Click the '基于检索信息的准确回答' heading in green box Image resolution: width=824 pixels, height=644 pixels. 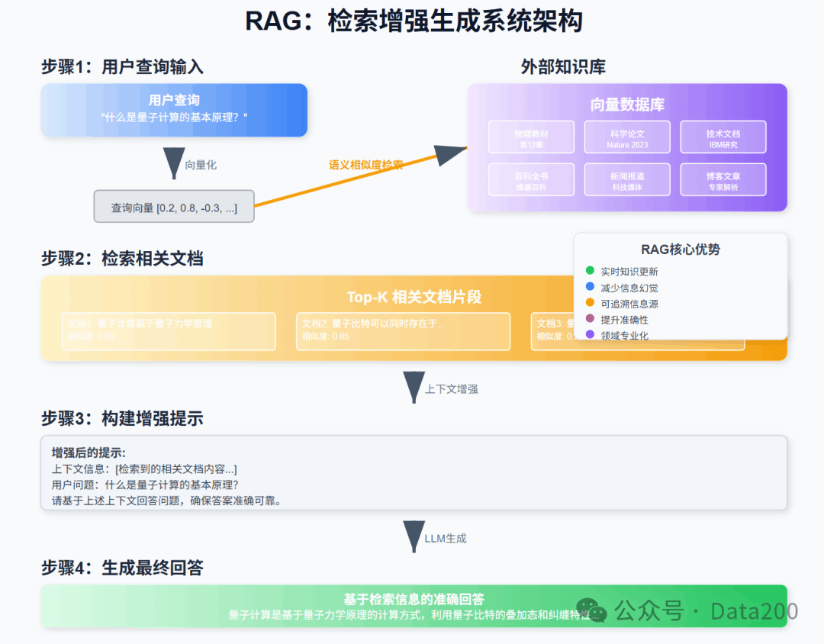[x=414, y=599]
